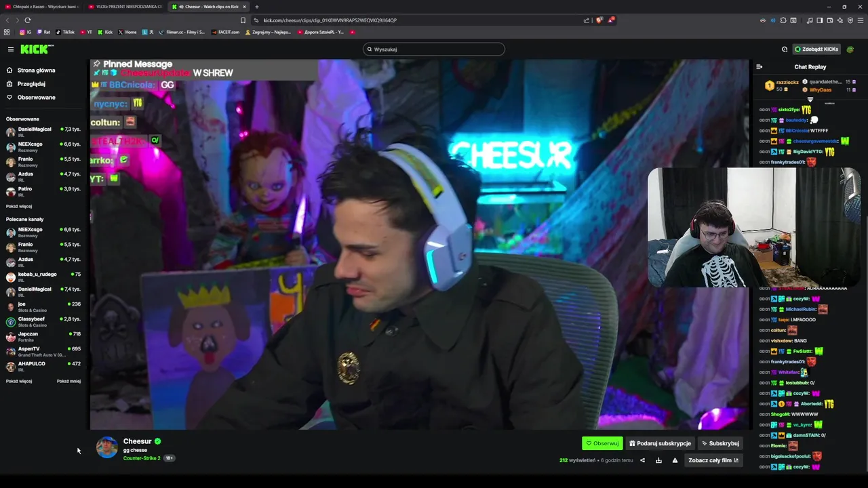Open Obserwowane in the sidebar

(31, 98)
